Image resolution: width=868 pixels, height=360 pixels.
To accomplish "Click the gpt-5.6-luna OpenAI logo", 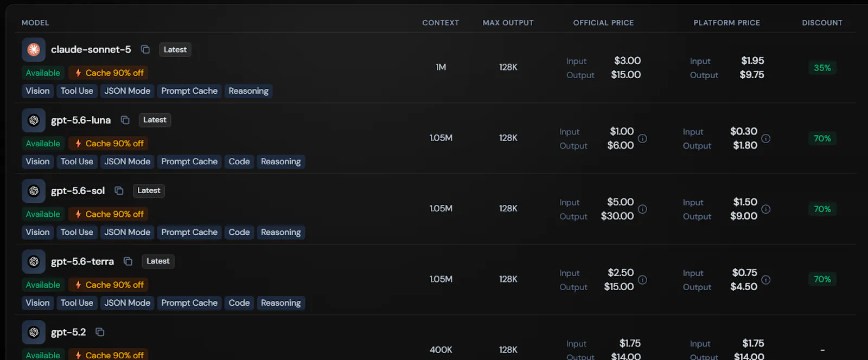I will pos(34,120).
